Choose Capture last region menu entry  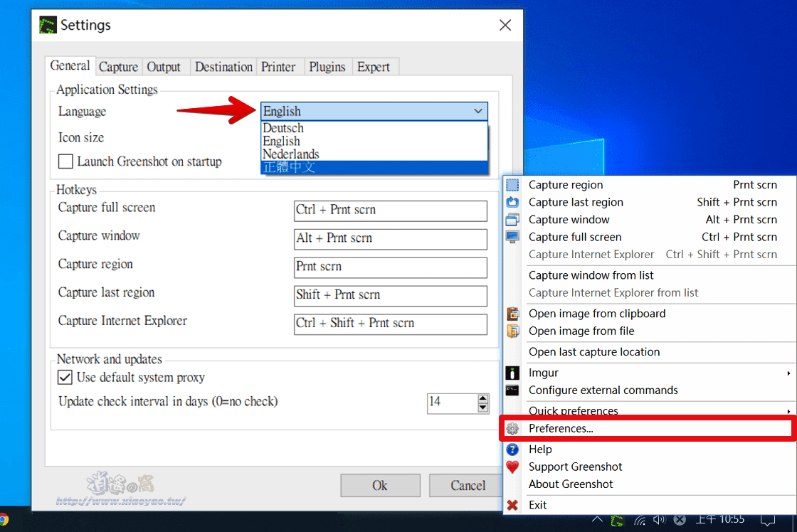pyautogui.click(x=650, y=202)
